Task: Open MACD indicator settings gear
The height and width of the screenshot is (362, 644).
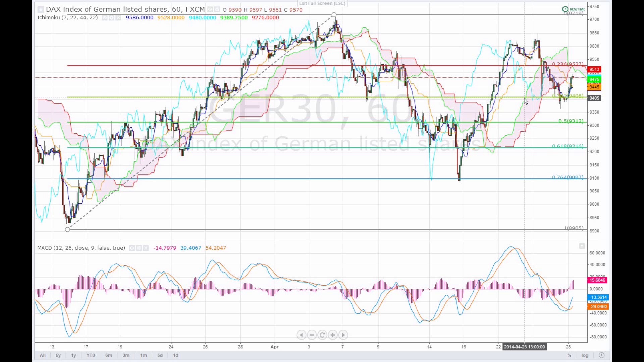Action: tap(139, 248)
